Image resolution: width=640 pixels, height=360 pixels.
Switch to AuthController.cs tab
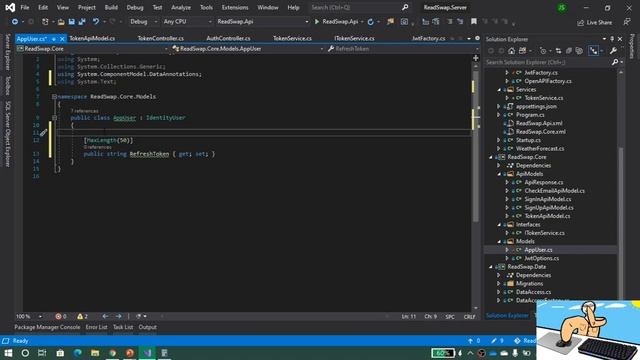[x=228, y=38]
